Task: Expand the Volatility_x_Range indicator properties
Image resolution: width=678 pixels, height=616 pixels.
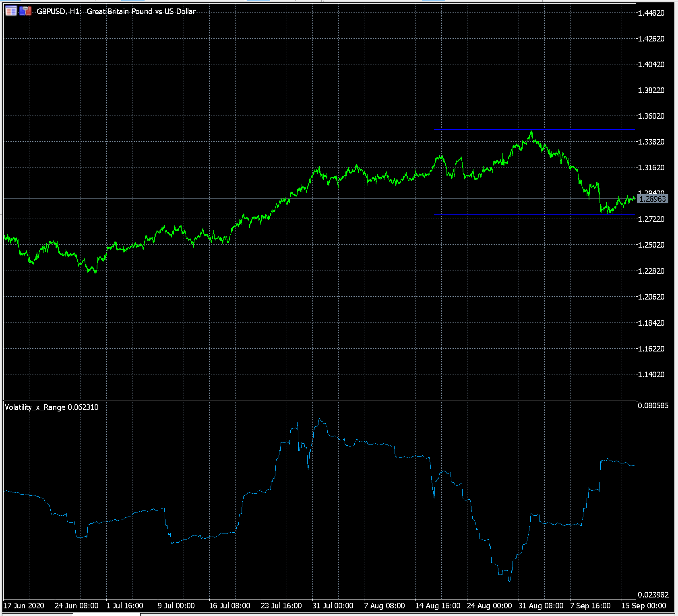Action: 52,407
